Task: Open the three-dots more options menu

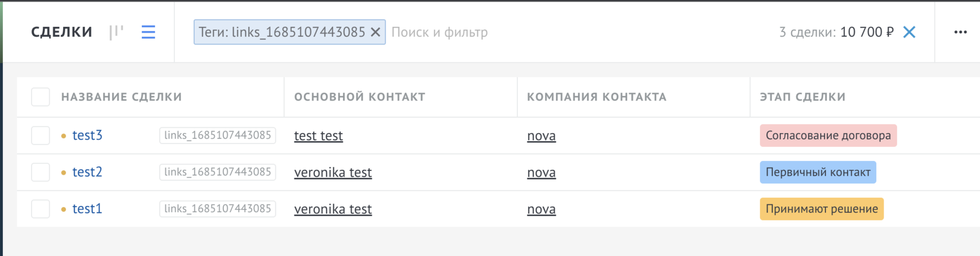Action: [960, 32]
